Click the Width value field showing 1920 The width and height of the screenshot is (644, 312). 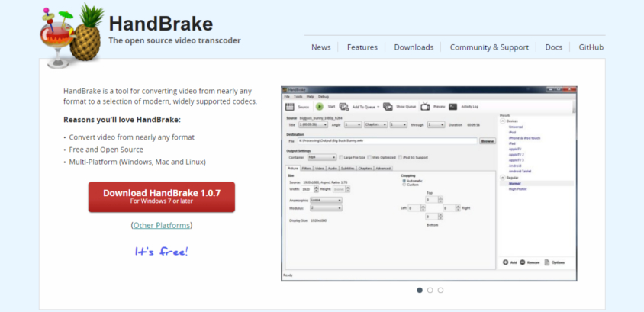coord(308,189)
